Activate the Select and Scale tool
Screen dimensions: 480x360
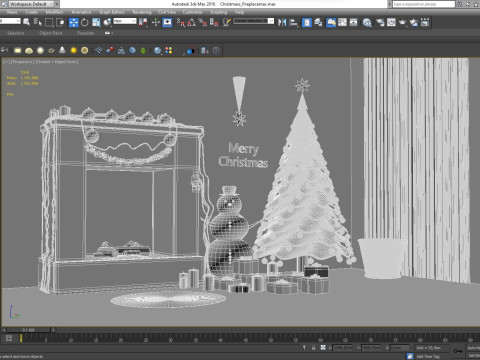coord(96,22)
